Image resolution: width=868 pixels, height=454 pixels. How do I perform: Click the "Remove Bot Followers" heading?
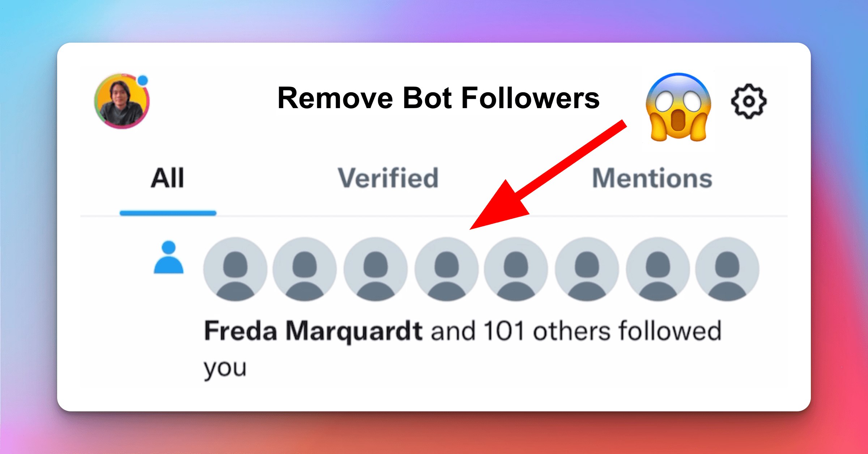(x=438, y=98)
